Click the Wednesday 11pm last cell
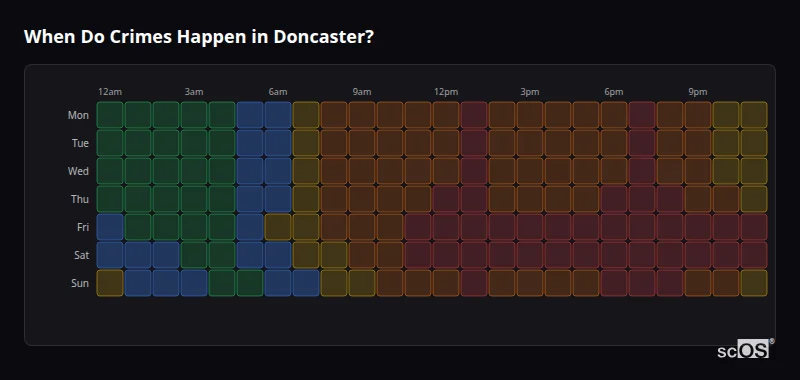This screenshot has height=380, width=800. pos(754,171)
